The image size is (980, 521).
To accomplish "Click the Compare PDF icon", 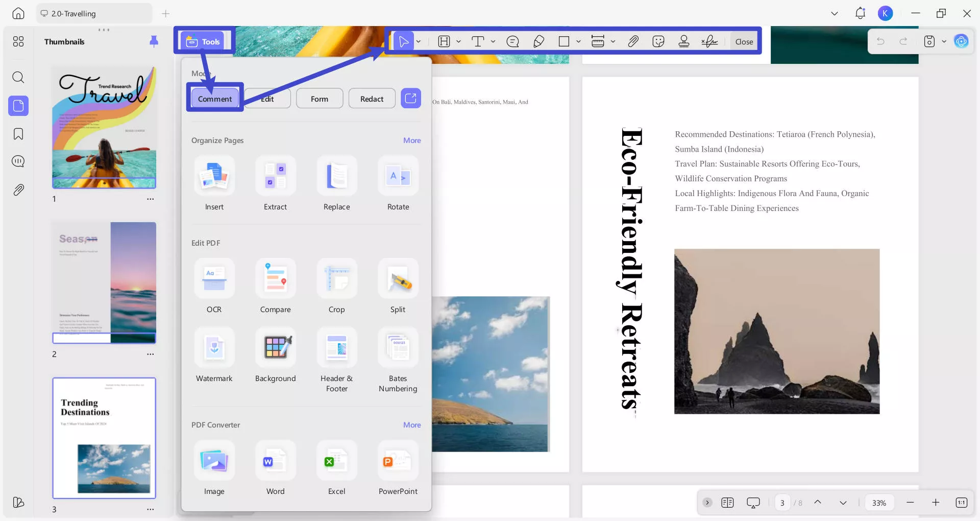I will [x=275, y=279].
